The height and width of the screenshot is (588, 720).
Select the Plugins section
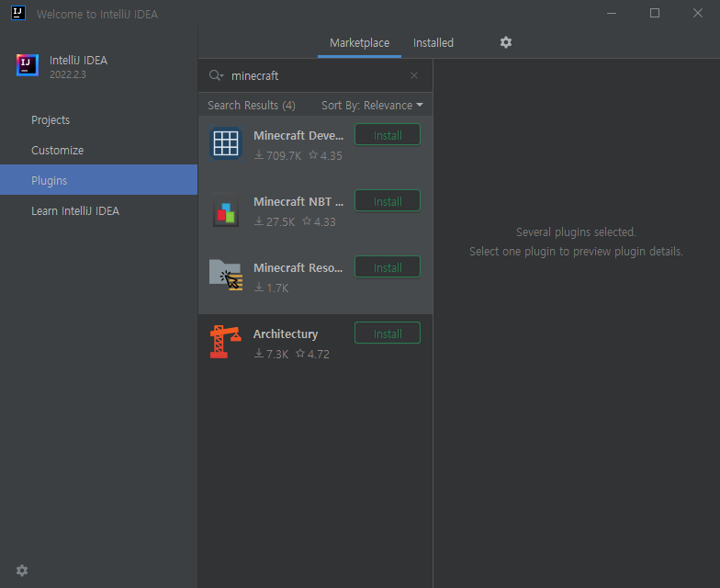click(x=99, y=180)
